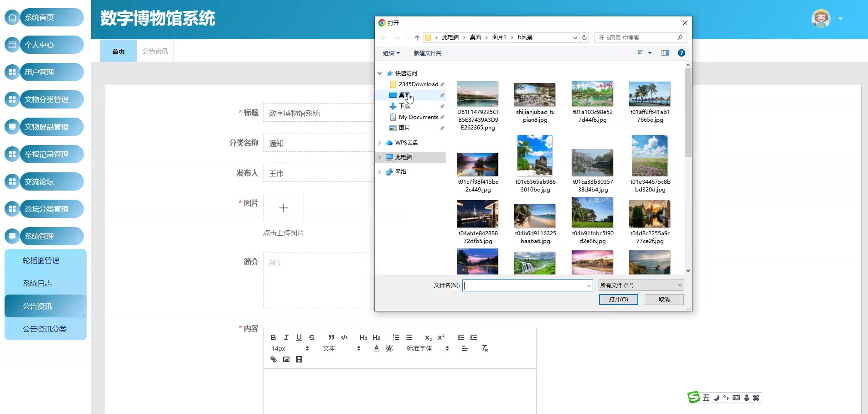
Task: Toggle underline formatting in editor
Action: (x=299, y=337)
